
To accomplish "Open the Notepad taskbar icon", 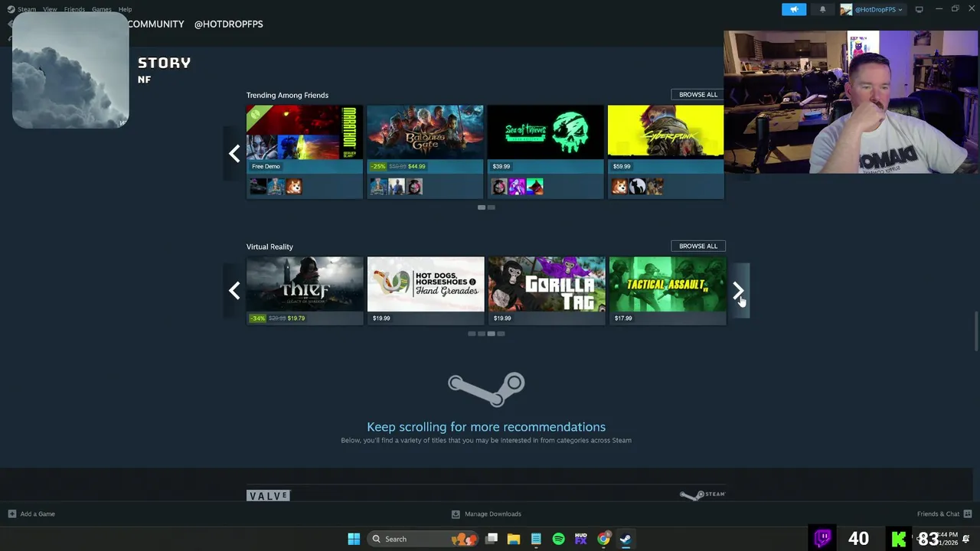I will click(536, 539).
